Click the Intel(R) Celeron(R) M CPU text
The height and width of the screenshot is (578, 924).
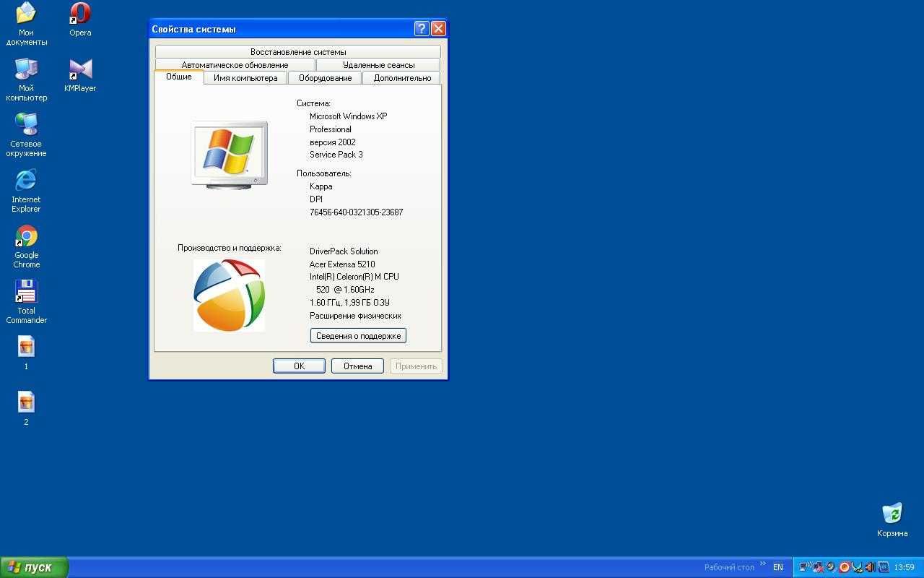354,277
